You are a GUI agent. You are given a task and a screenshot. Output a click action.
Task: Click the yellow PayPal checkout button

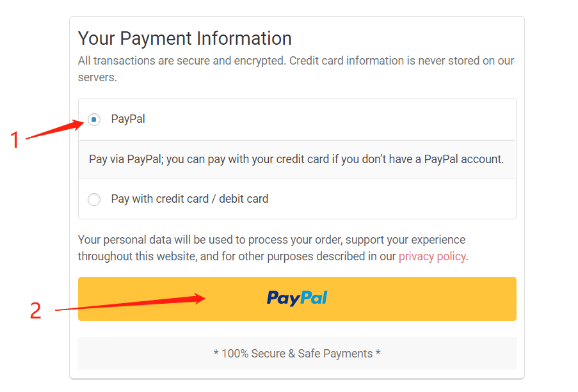click(x=297, y=299)
